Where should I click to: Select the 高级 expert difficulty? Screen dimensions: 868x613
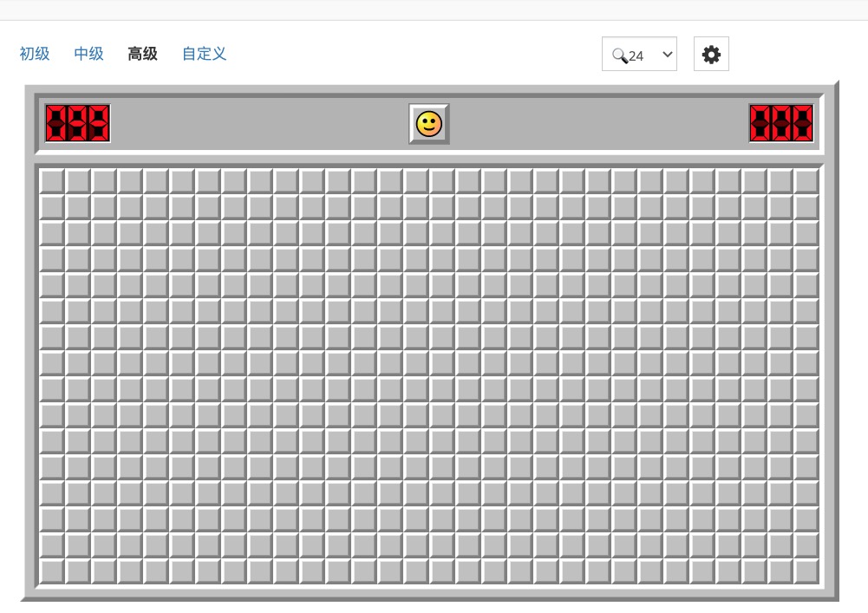[x=142, y=54]
